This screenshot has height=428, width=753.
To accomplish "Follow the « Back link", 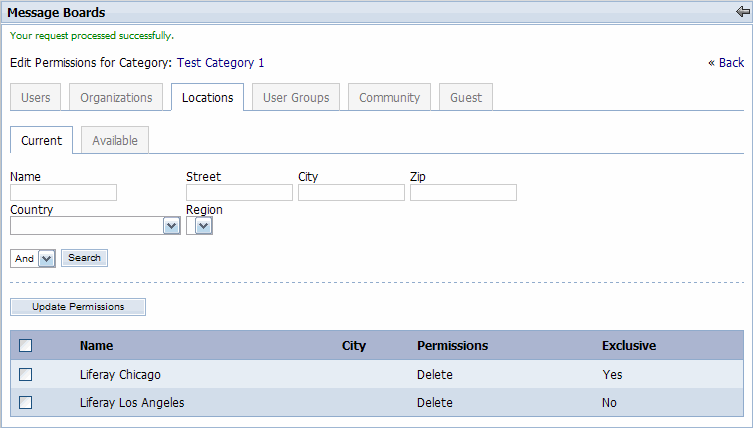I will pos(726,63).
